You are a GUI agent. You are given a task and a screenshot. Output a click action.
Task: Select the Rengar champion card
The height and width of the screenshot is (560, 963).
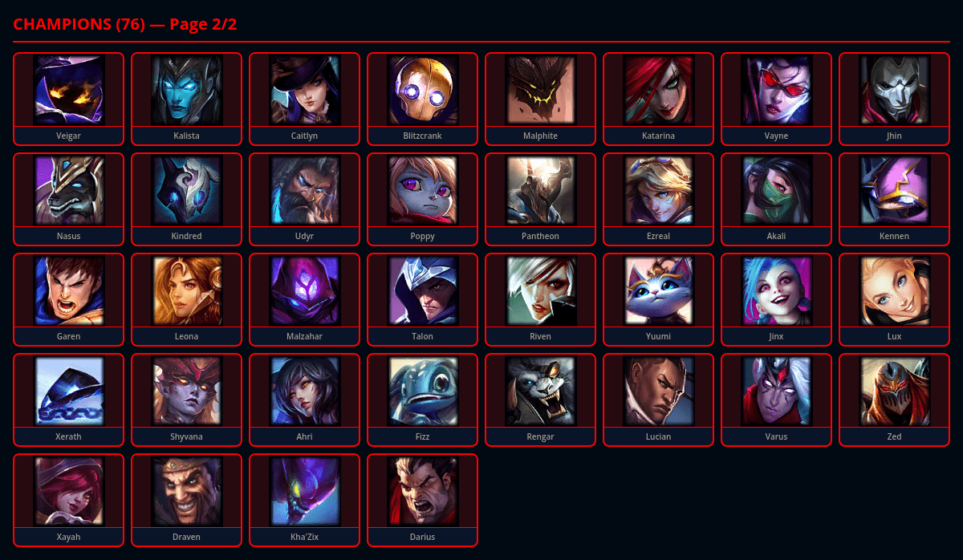541,400
